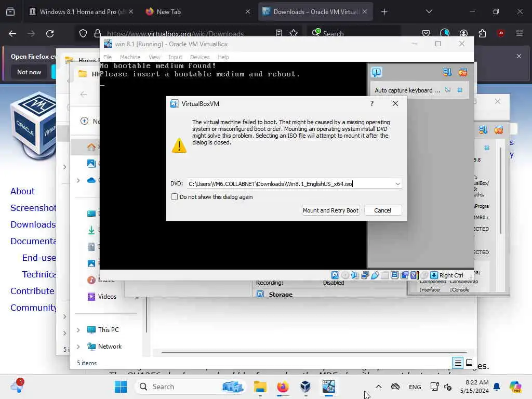This screenshot has width=532, height=399.
Task: Open the Downloads link in site sidebar
Action: pos(33,224)
